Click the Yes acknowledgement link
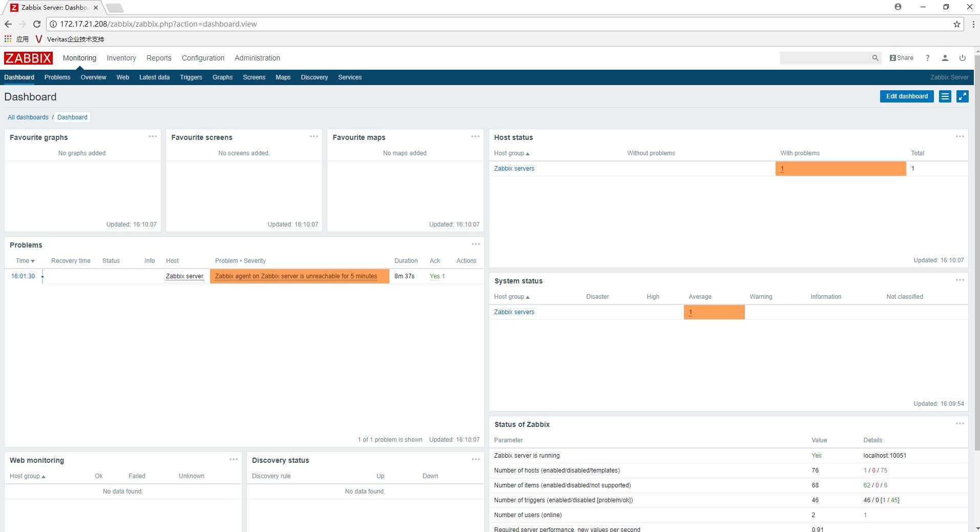Viewport: 980px width, 532px height. click(434, 276)
